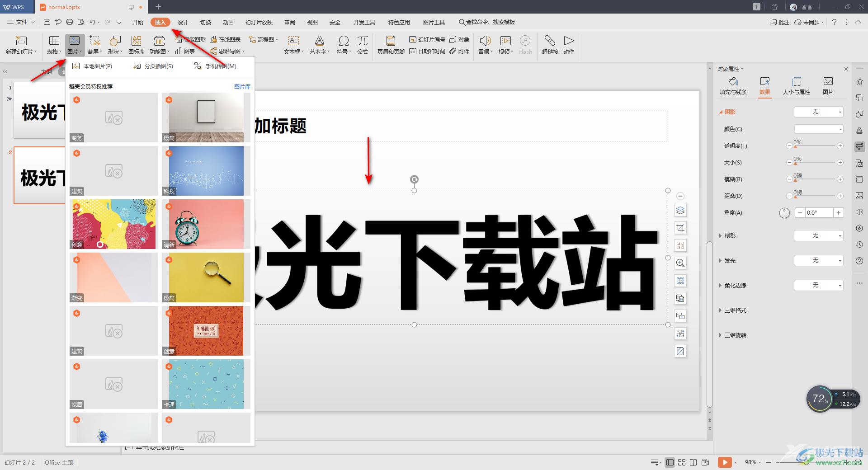Open the Soft Edges (柔化边缘) dropdown

pyautogui.click(x=819, y=285)
